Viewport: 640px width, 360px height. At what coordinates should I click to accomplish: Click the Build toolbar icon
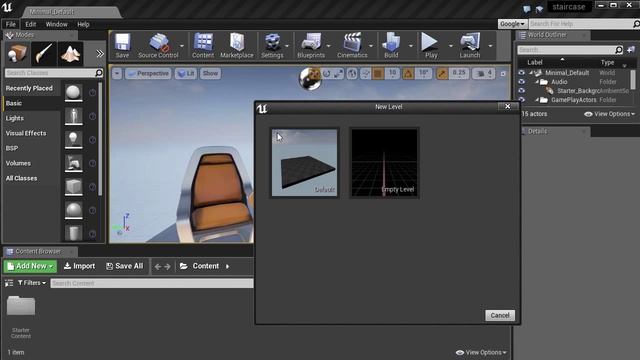click(x=391, y=45)
